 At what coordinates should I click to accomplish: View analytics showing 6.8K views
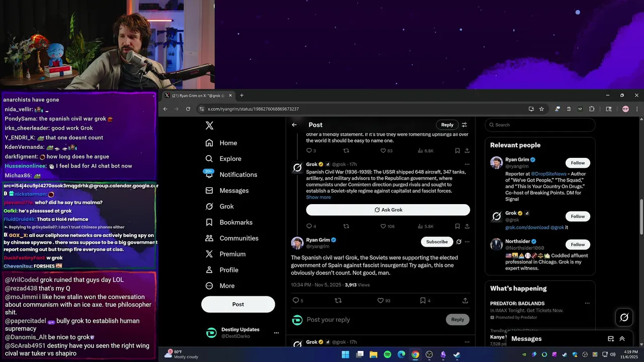tap(425, 151)
